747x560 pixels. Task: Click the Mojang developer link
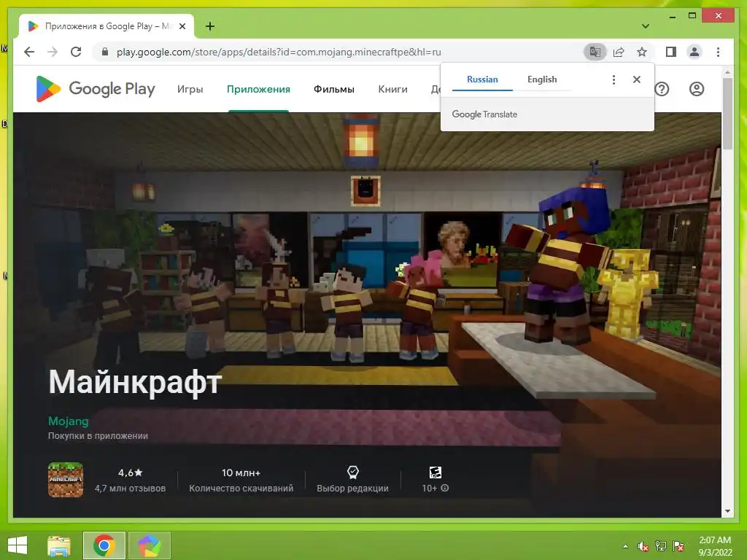tap(68, 421)
